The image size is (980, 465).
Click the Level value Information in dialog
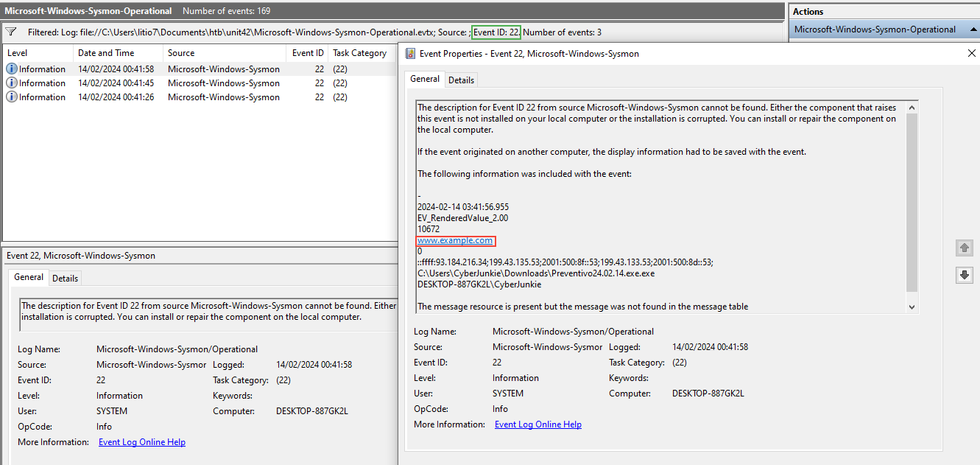(515, 378)
